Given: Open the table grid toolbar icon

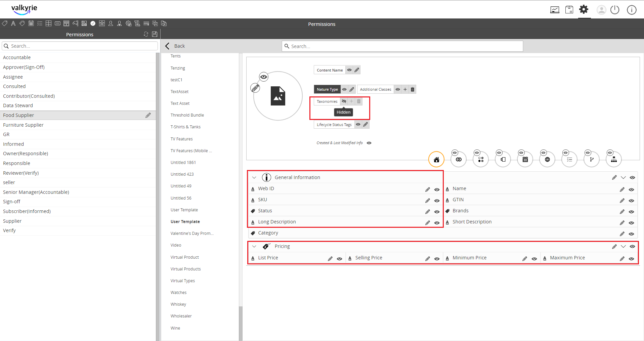Looking at the screenshot, I should coord(49,24).
